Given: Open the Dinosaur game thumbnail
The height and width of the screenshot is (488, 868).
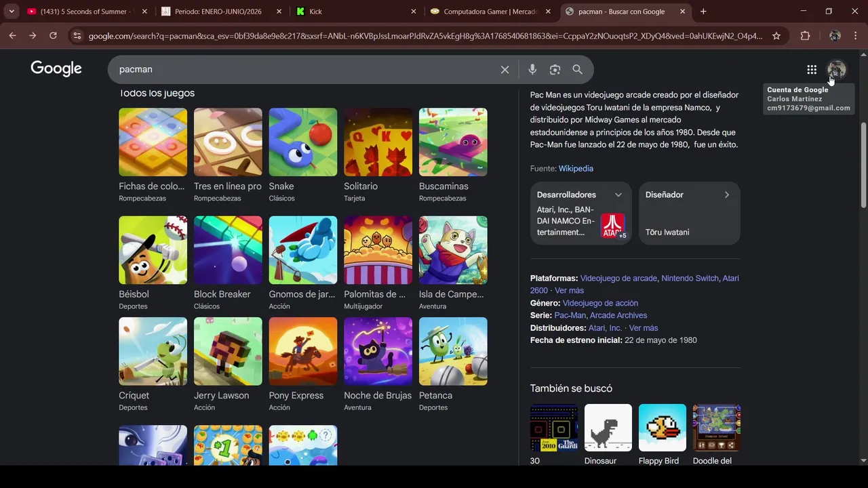Looking at the screenshot, I should (608, 428).
